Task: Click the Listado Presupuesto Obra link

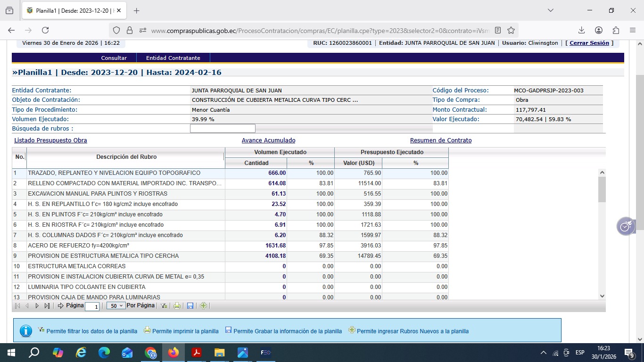Action: (50, 140)
